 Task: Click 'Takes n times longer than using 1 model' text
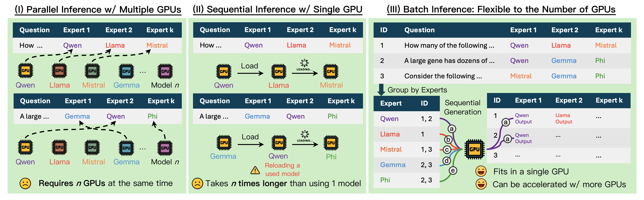click(x=283, y=183)
